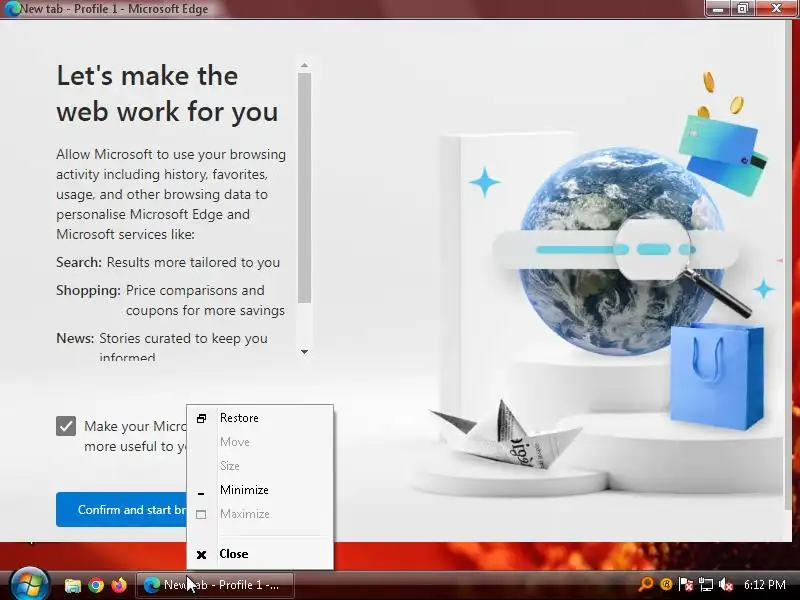Click the 'Shopping:' label text
Viewport: 800px width, 600px height.
(x=88, y=290)
